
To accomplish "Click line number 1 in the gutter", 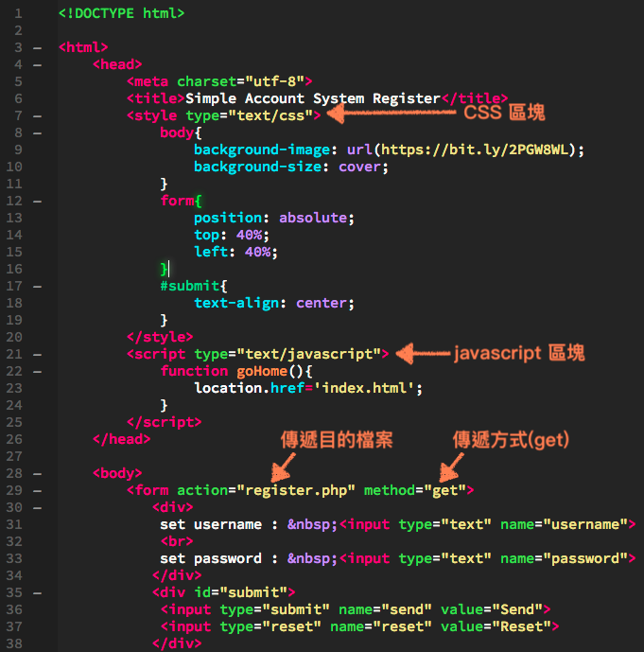I will tap(18, 13).
